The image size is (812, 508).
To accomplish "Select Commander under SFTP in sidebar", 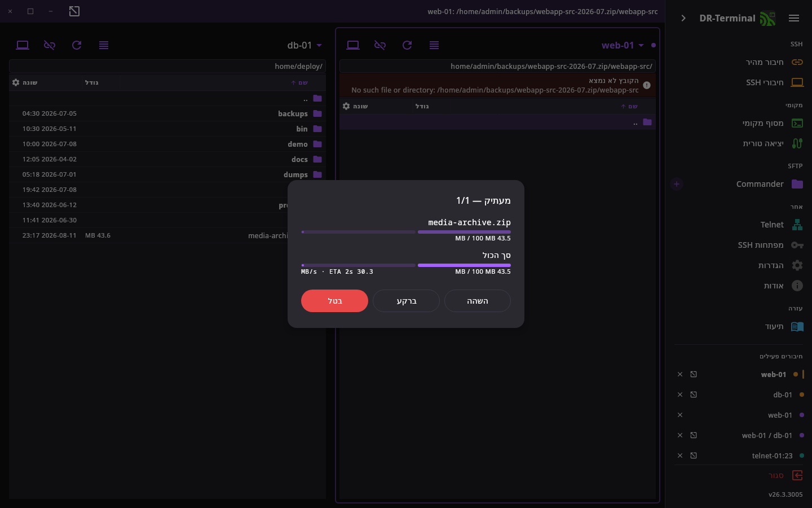I will (760, 184).
